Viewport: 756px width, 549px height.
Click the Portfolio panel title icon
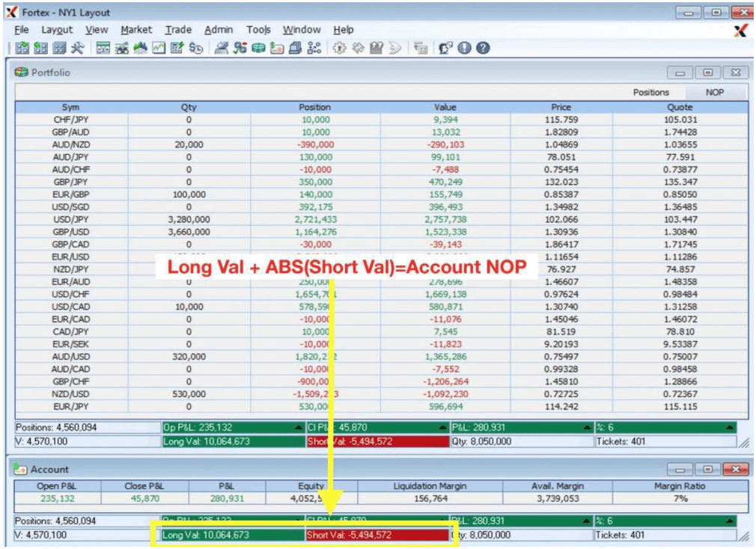(21, 73)
